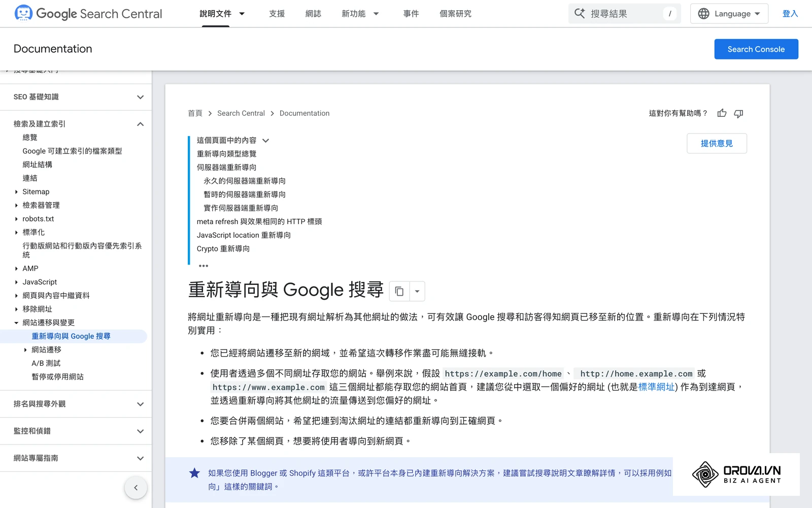Click the 登入 sign-in link

pyautogui.click(x=790, y=14)
